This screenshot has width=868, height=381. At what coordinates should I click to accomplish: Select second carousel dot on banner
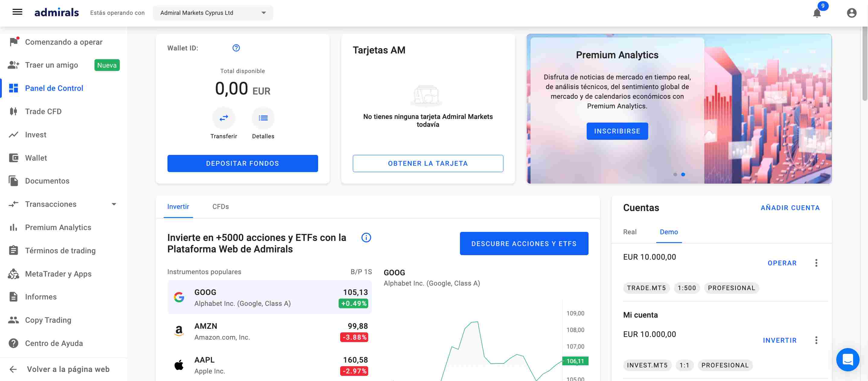pyautogui.click(x=683, y=174)
